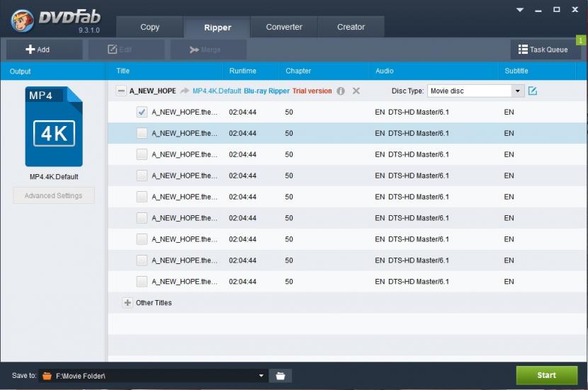Enable the last A_NEW_HOPE title checkbox
The height and width of the screenshot is (390, 588).
(x=142, y=282)
